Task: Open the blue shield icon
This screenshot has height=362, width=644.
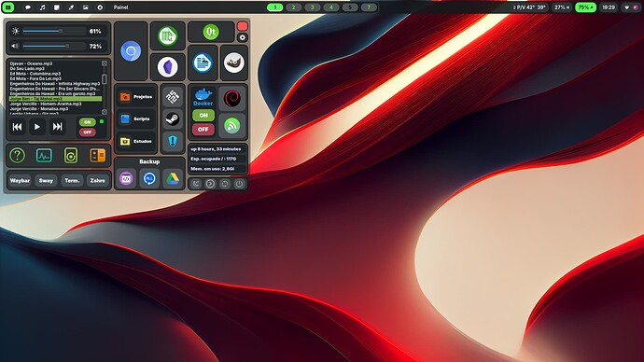Action: tap(173, 141)
